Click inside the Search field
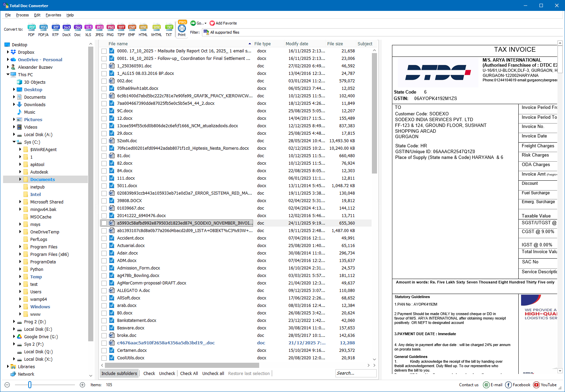Viewport: 565px width, 392px height. pos(356,373)
